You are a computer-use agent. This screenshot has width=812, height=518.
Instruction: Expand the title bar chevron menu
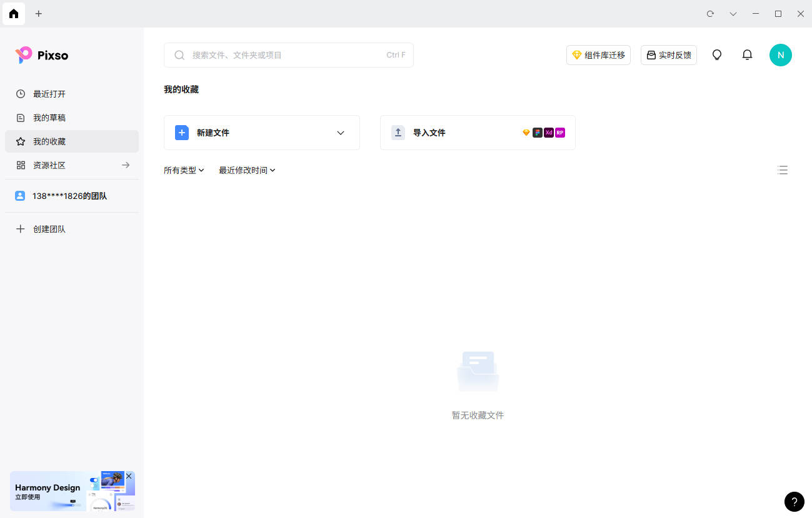pos(733,14)
